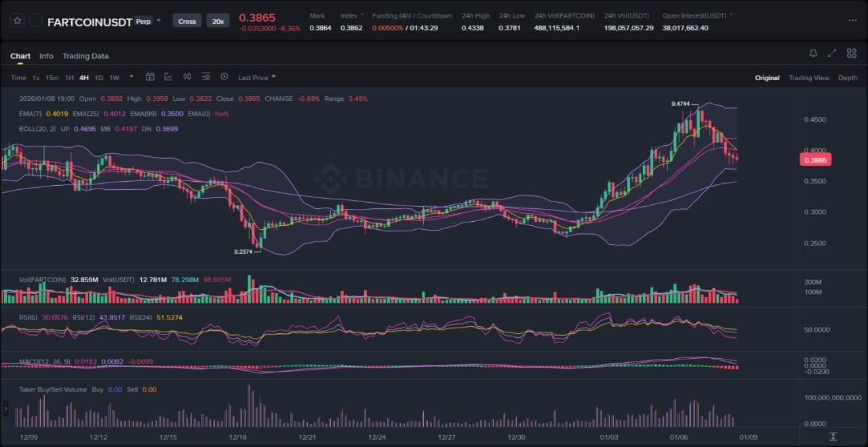
Task: Jump to latest candle via bottom-right icon
Action: coord(833,436)
